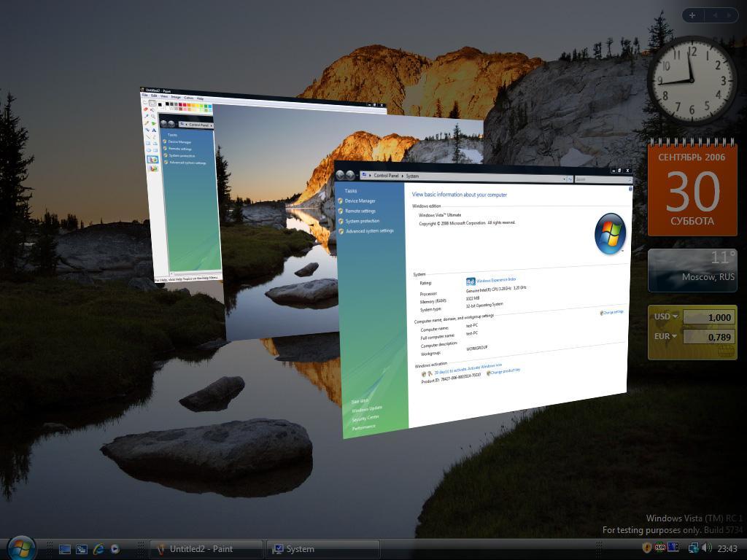Choose the transparent selection option in Paint toolbox
The width and height of the screenshot is (747, 560).
[153, 168]
